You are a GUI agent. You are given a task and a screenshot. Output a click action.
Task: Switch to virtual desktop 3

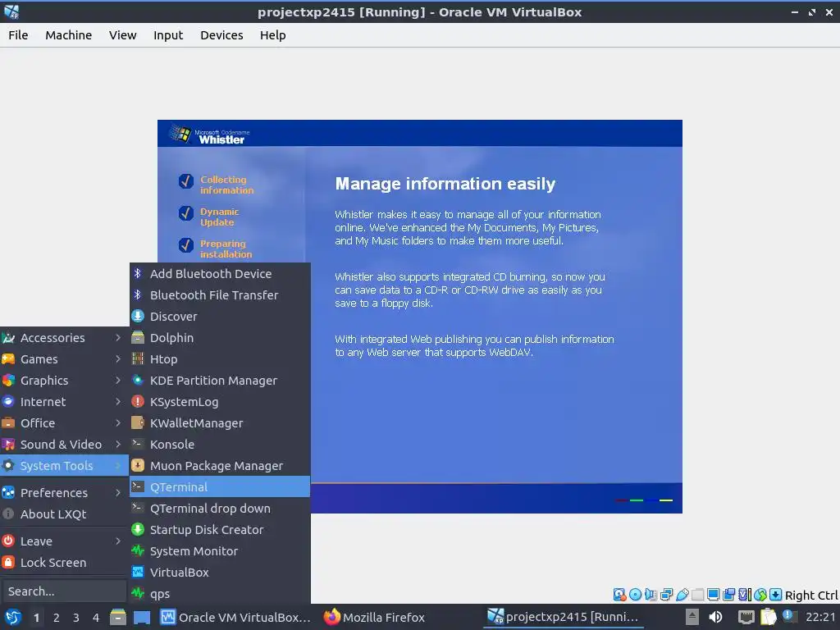click(x=76, y=618)
